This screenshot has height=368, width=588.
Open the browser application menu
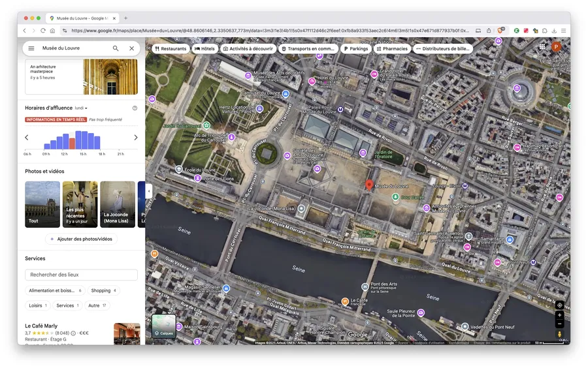point(563,31)
